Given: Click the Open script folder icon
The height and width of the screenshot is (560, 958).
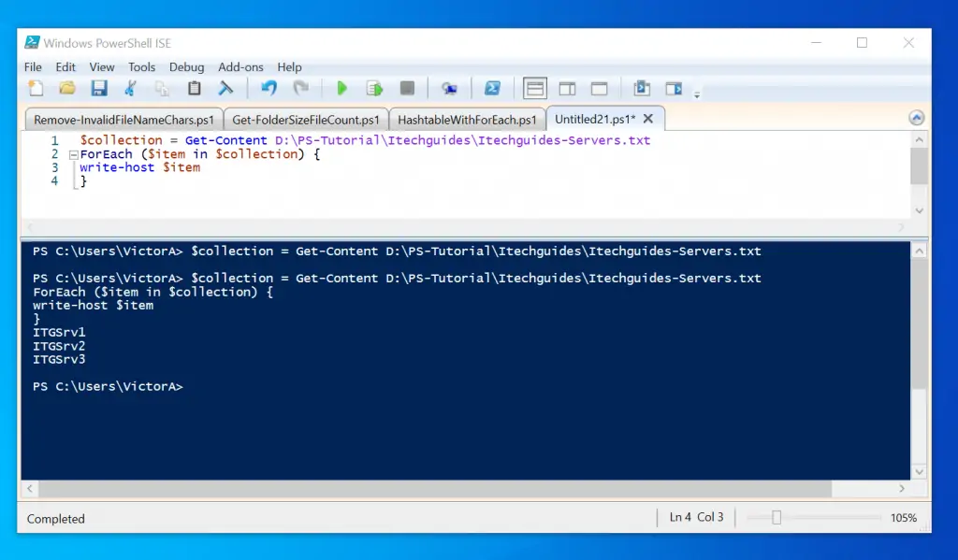Looking at the screenshot, I should coord(67,89).
